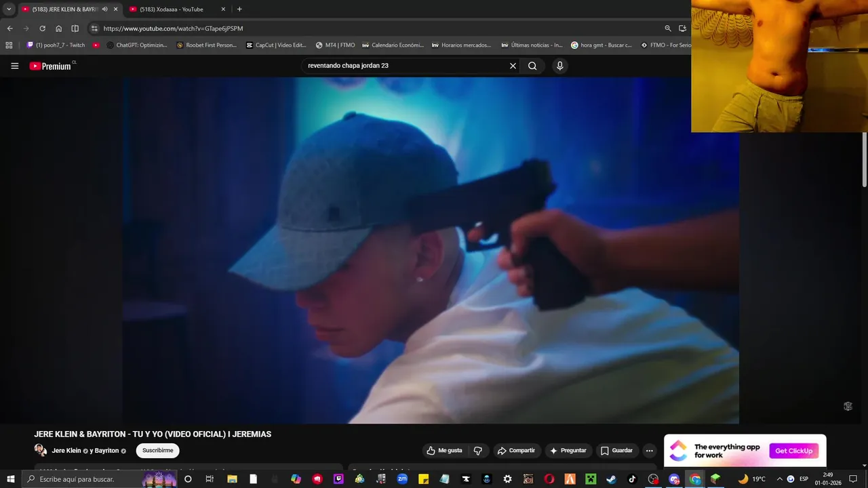Show hidden system tray icons
The width and height of the screenshot is (868, 488).
[779, 479]
